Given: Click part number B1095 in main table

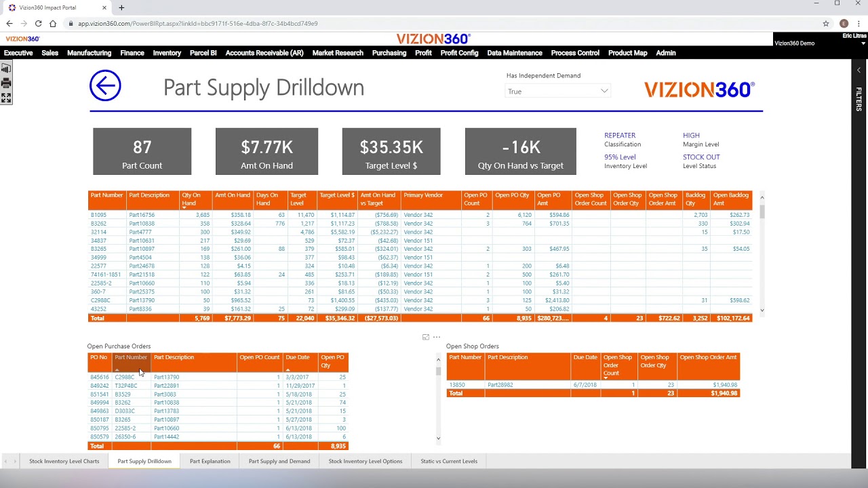Looking at the screenshot, I should click(98, 215).
